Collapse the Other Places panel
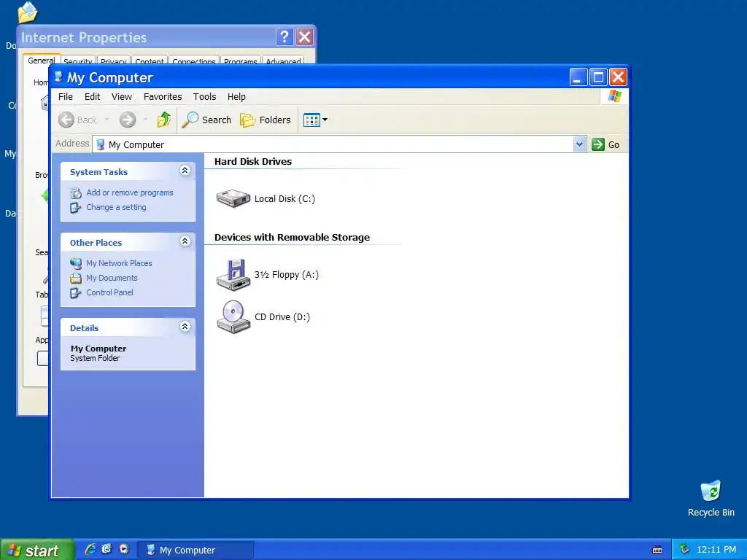This screenshot has height=560, width=747. pyautogui.click(x=185, y=241)
